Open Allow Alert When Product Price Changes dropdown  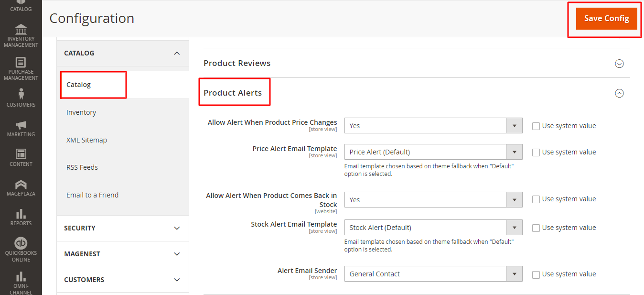pos(433,126)
